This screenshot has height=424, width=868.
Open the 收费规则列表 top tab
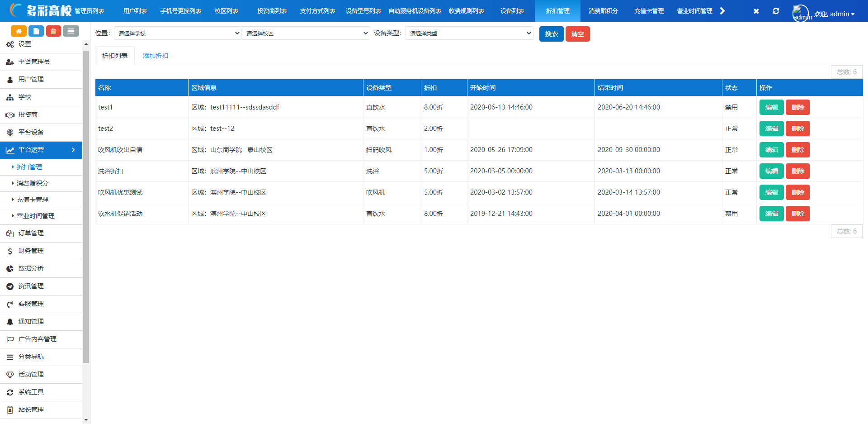click(467, 11)
